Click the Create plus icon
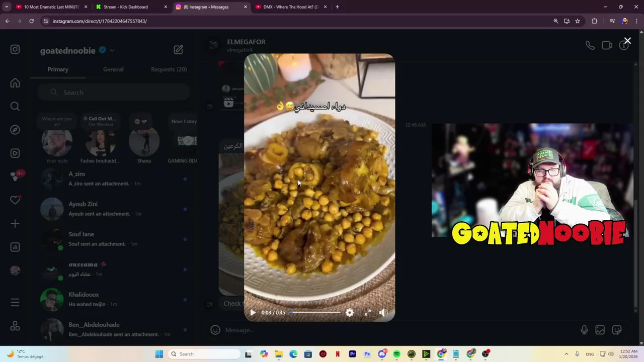The image size is (644, 362). click(15, 224)
